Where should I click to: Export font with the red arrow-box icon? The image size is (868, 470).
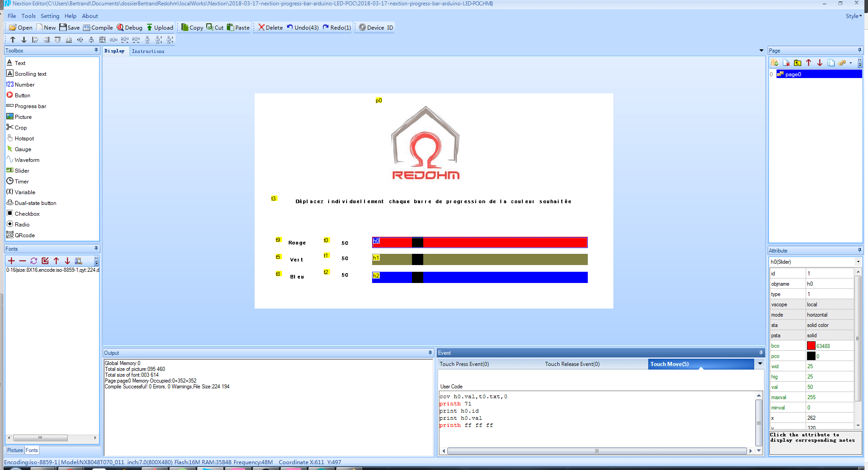pos(45,261)
